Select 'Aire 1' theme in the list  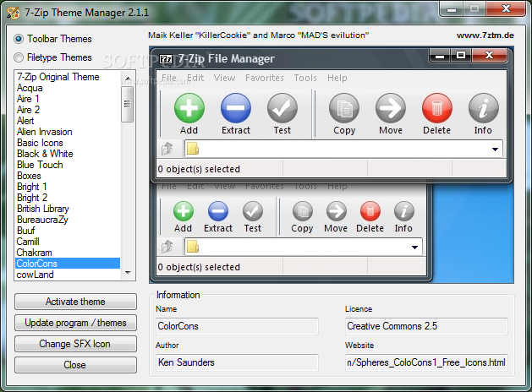(68, 99)
